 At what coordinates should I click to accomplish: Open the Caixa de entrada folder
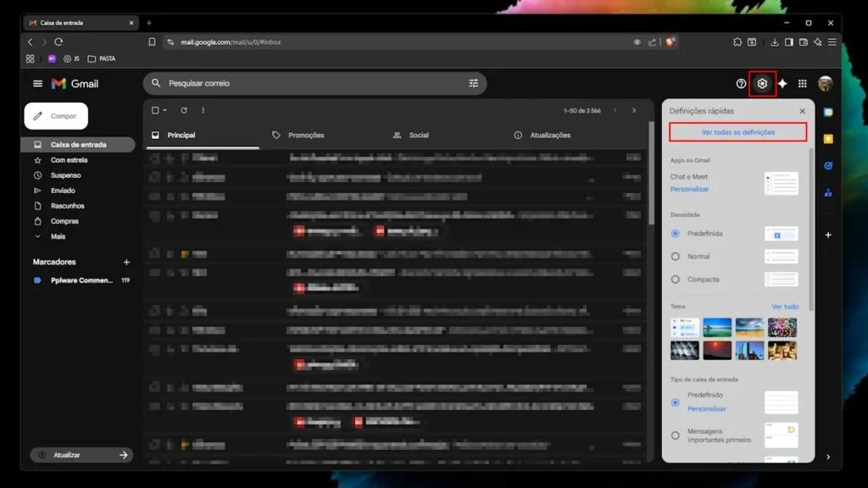click(x=77, y=144)
